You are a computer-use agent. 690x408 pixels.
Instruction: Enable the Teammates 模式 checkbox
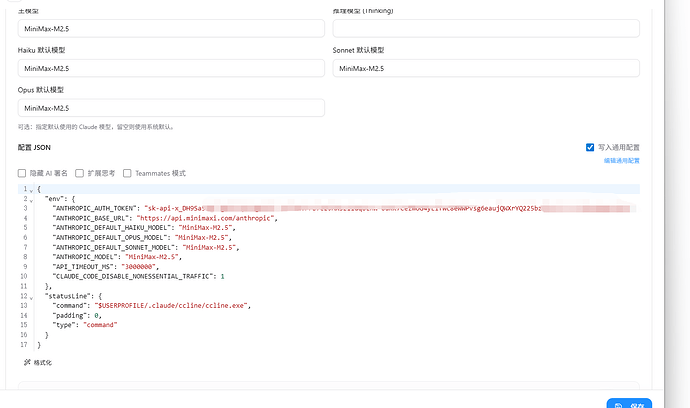[x=127, y=173]
